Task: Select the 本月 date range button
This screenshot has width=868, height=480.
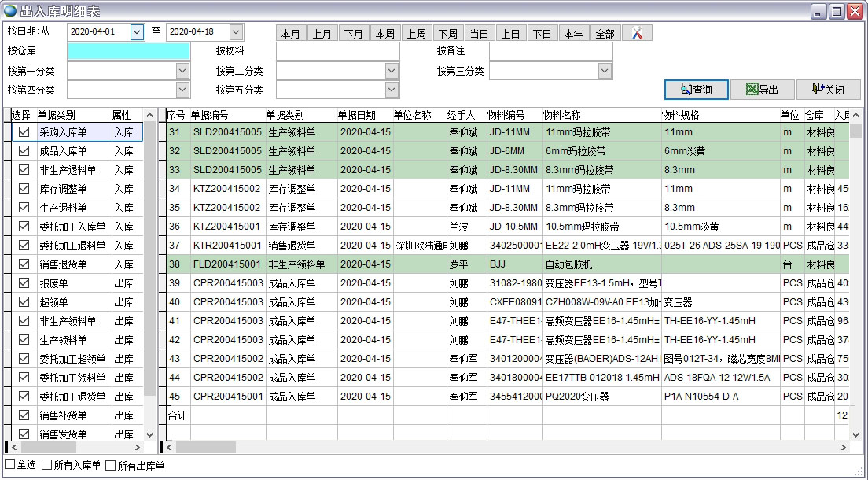Action: click(290, 32)
